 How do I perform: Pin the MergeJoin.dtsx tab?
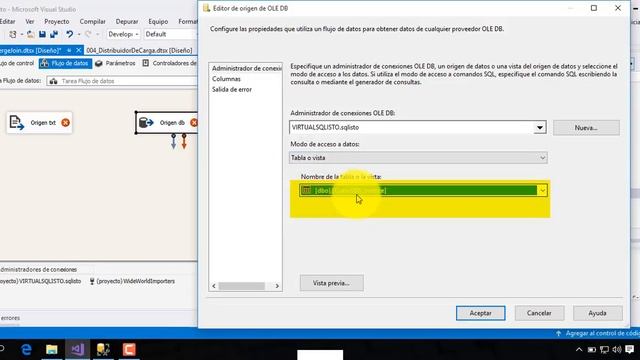[x=69, y=50]
